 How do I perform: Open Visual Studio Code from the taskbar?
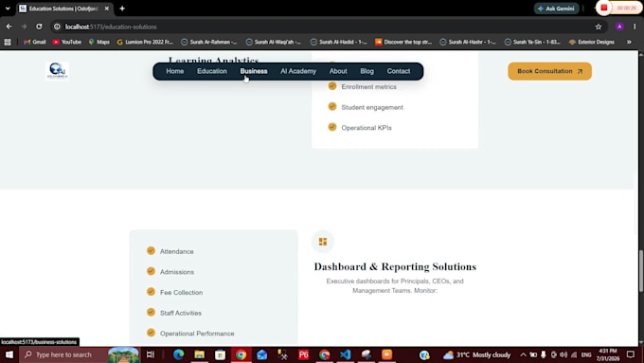345,354
